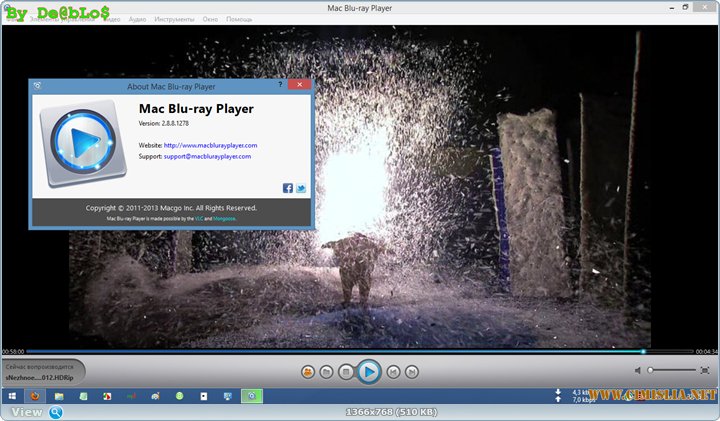Open the Помощь menu
The image size is (720, 421).
(x=239, y=19)
